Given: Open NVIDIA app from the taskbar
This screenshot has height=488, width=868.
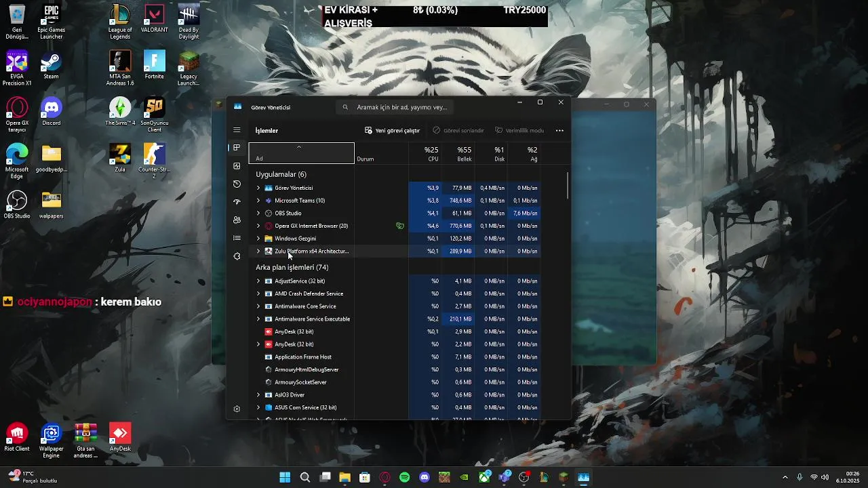Looking at the screenshot, I should [x=465, y=477].
